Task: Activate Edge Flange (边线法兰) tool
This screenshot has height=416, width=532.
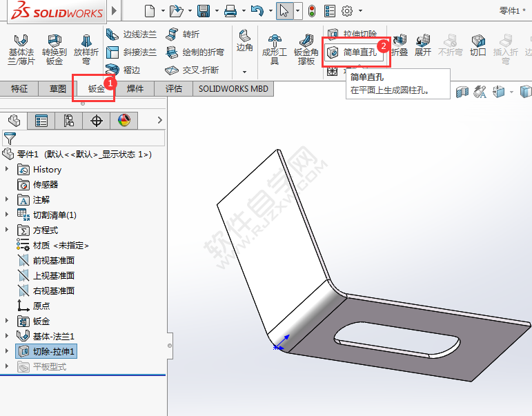Action: point(132,34)
